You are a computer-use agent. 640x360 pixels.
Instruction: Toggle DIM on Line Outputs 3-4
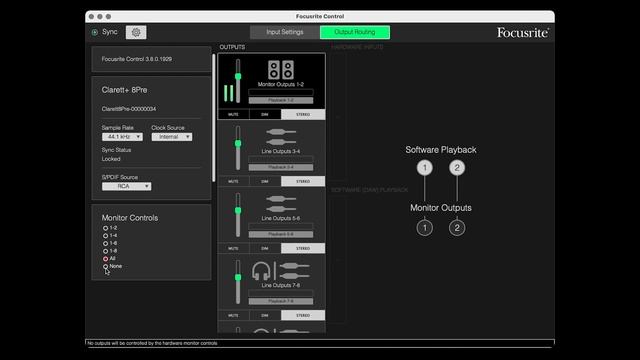(x=265, y=182)
